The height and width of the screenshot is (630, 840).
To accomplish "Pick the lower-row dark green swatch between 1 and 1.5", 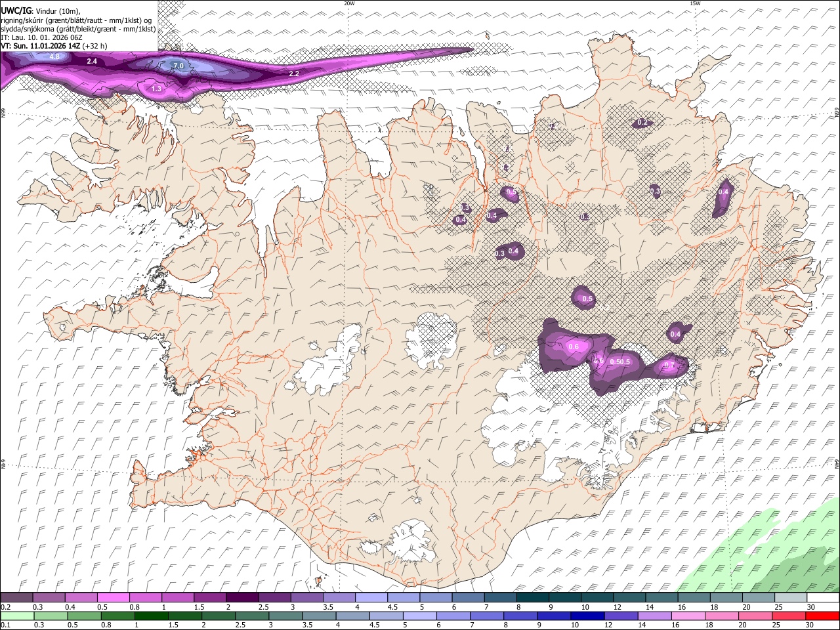I will pyautogui.click(x=151, y=616).
